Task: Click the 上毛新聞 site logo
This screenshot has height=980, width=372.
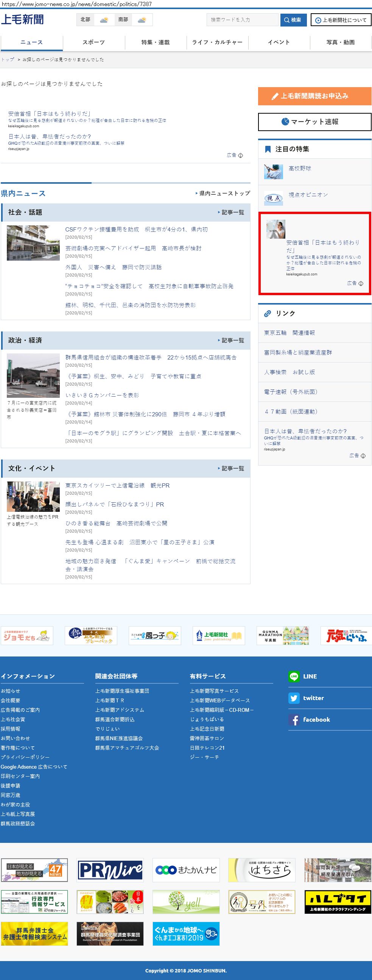Action: pyautogui.click(x=22, y=19)
